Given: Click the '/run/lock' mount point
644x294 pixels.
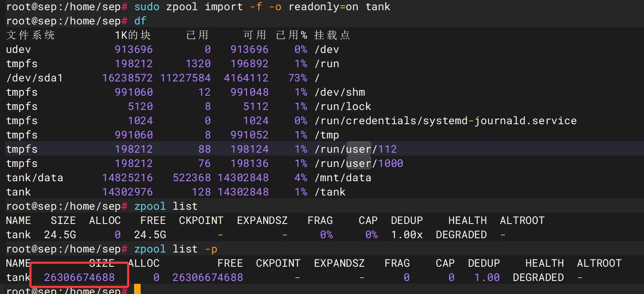Looking at the screenshot, I should (343, 107).
